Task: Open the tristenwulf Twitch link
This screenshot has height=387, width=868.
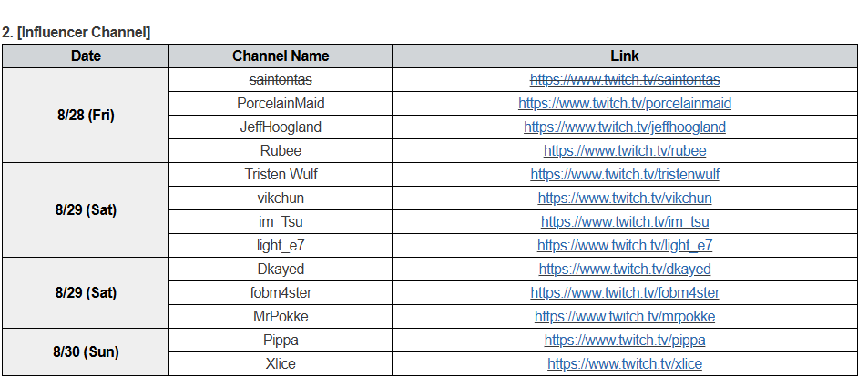Action: [625, 175]
